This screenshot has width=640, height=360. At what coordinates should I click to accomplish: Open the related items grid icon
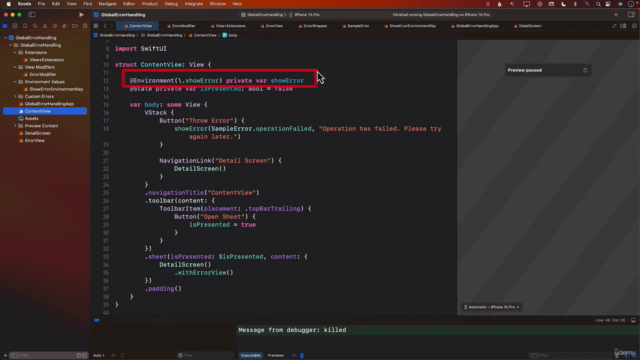96,26
